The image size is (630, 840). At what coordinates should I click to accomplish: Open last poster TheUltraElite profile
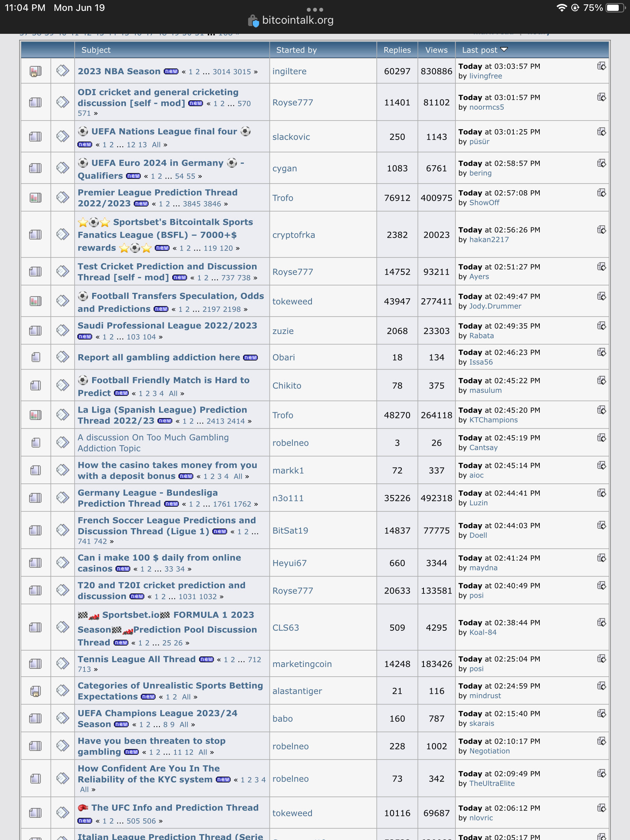tap(492, 784)
